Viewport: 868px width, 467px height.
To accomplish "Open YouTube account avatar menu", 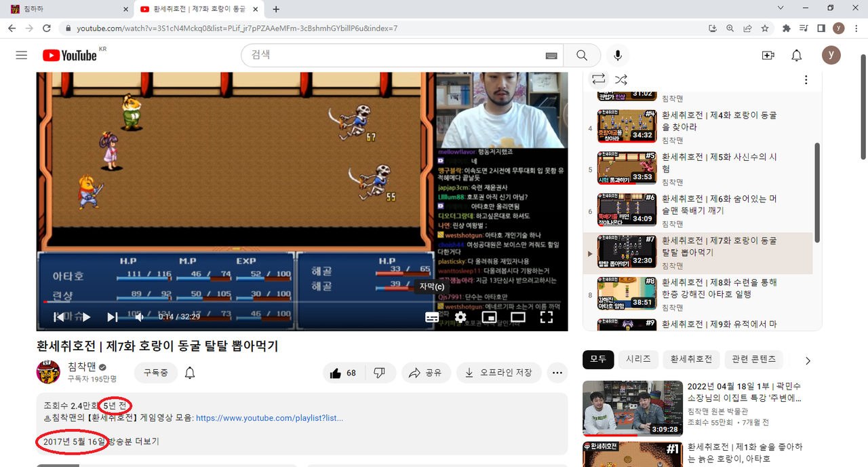I will point(831,56).
